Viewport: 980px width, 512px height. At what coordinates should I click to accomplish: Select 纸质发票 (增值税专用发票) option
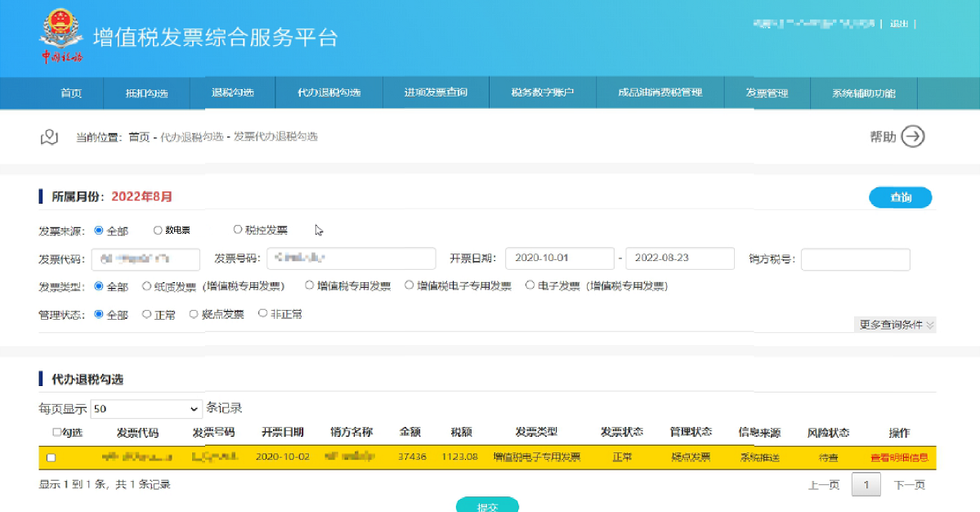point(147,285)
